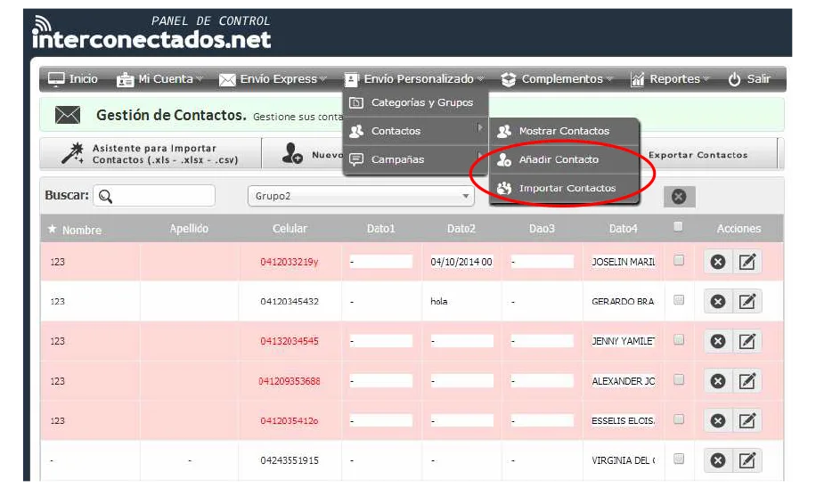Expand the Contactos submenu arrow
Image resolution: width=816 pixels, height=504 pixels.
[479, 127]
